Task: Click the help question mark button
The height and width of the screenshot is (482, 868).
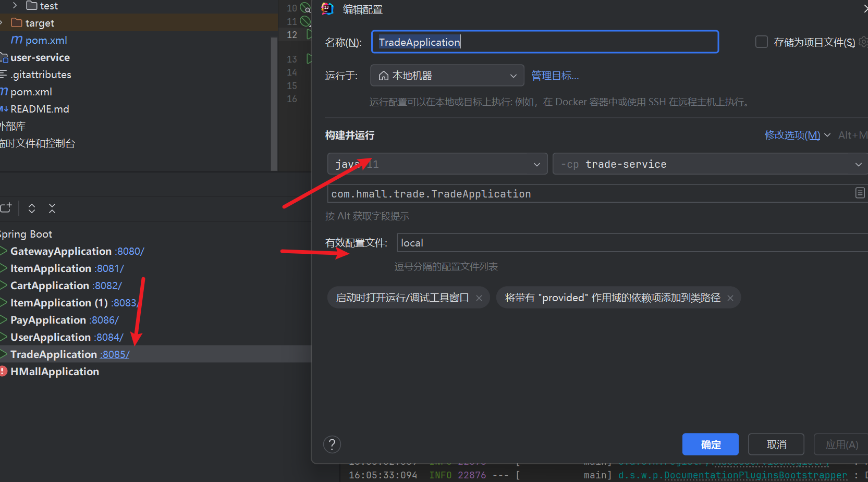Action: point(332,444)
